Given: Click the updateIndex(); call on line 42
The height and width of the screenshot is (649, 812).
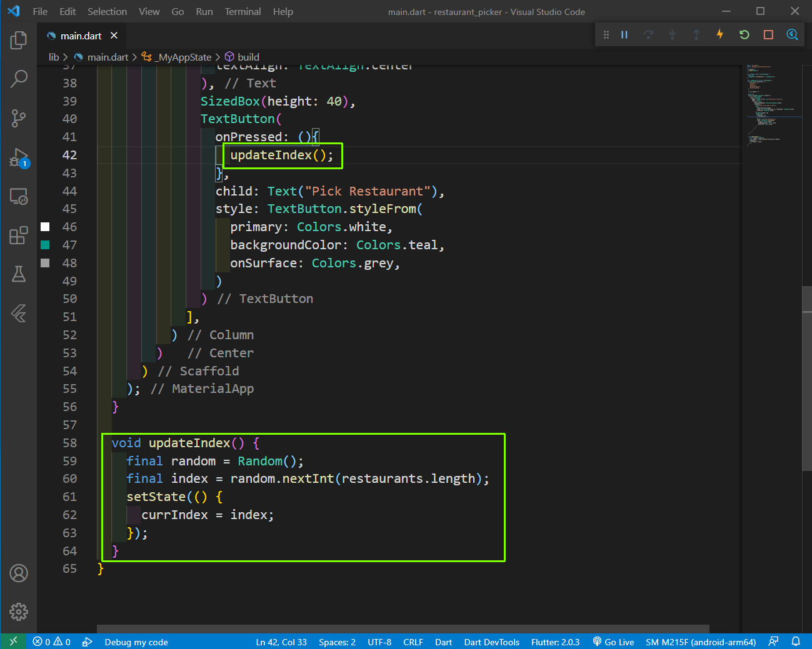Looking at the screenshot, I should point(282,155).
